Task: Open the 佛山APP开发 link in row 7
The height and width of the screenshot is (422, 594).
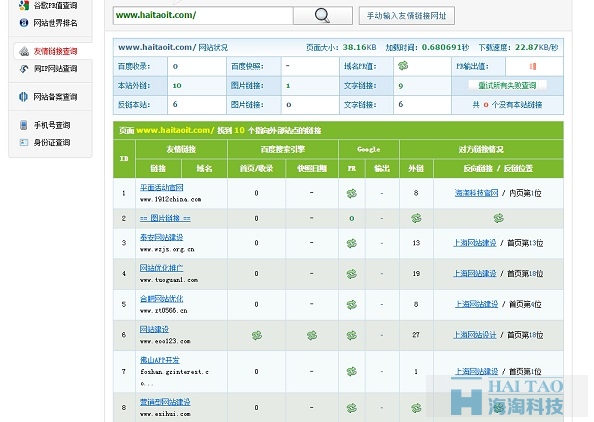Action: [x=160, y=360]
